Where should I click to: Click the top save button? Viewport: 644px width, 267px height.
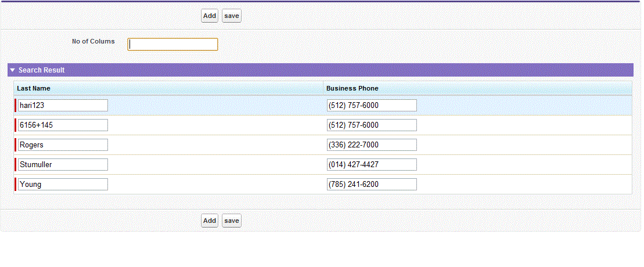point(232,16)
